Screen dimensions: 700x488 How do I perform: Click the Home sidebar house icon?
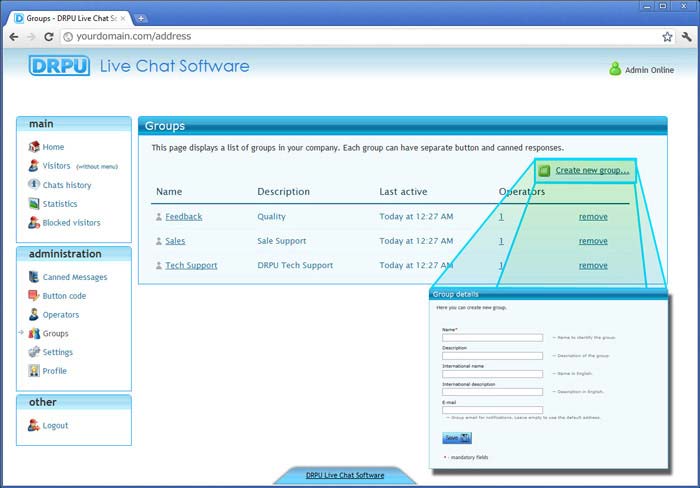pyautogui.click(x=34, y=146)
